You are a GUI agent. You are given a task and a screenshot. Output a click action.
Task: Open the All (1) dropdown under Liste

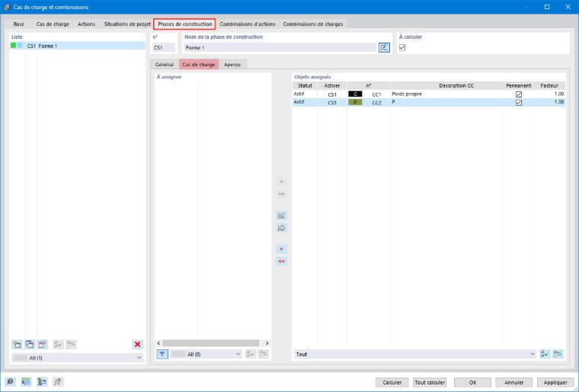coord(78,358)
